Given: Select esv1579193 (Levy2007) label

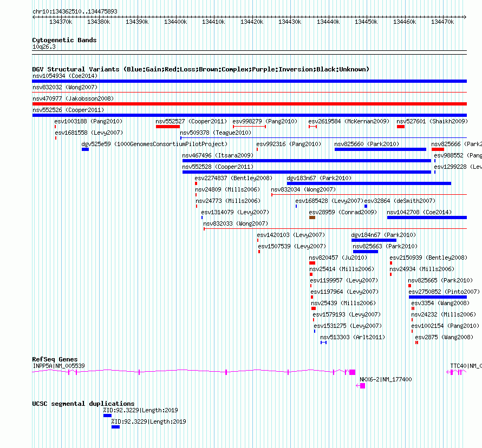Looking at the screenshot, I should pos(347,314).
